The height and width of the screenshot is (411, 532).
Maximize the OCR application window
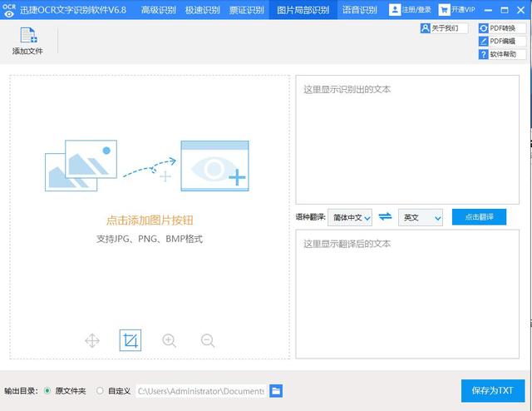coord(505,10)
